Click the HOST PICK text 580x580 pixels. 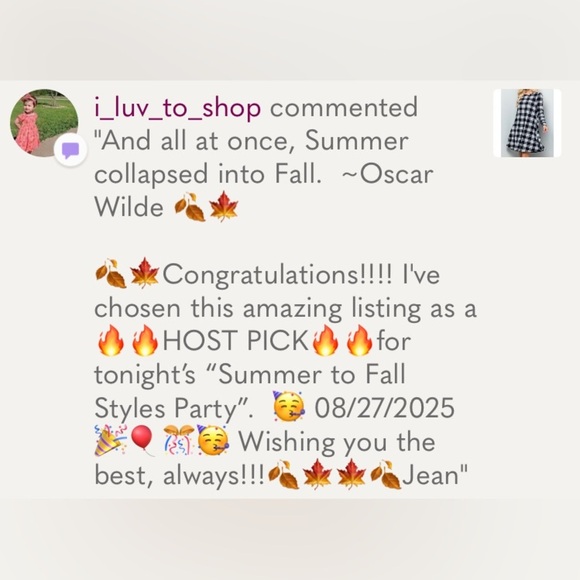tap(236, 340)
